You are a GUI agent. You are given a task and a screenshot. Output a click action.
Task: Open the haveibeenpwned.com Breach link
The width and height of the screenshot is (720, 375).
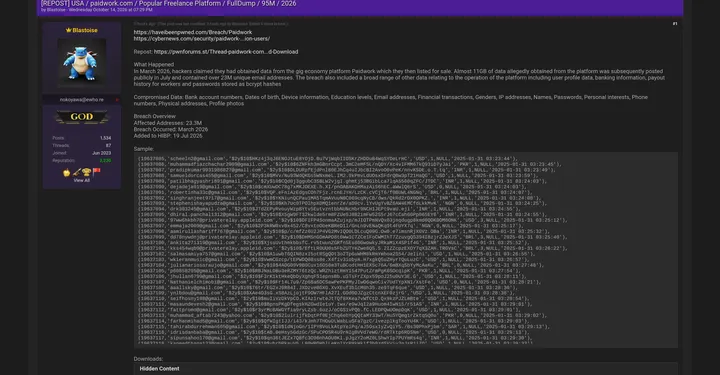pos(193,33)
